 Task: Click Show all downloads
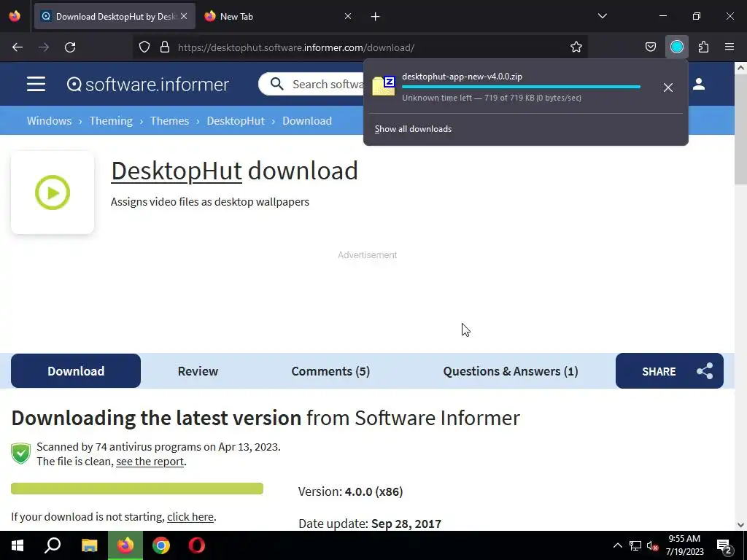[413, 129]
